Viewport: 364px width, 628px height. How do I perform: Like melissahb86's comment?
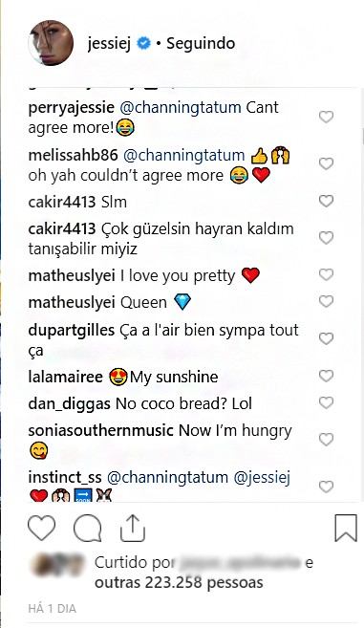click(x=326, y=163)
